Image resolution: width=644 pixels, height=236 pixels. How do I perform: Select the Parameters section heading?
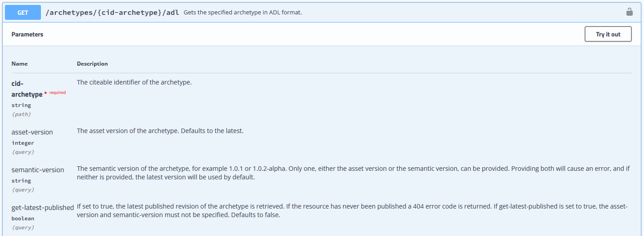[x=27, y=34]
